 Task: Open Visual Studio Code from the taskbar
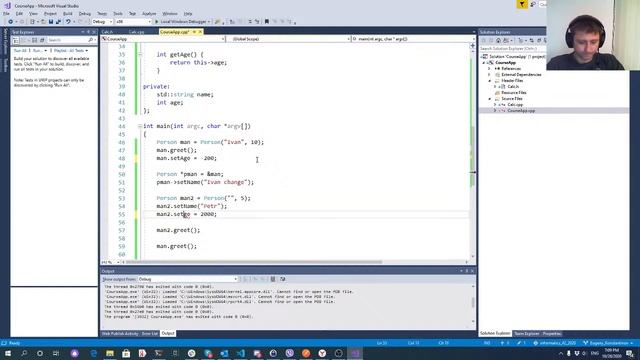click(240, 353)
